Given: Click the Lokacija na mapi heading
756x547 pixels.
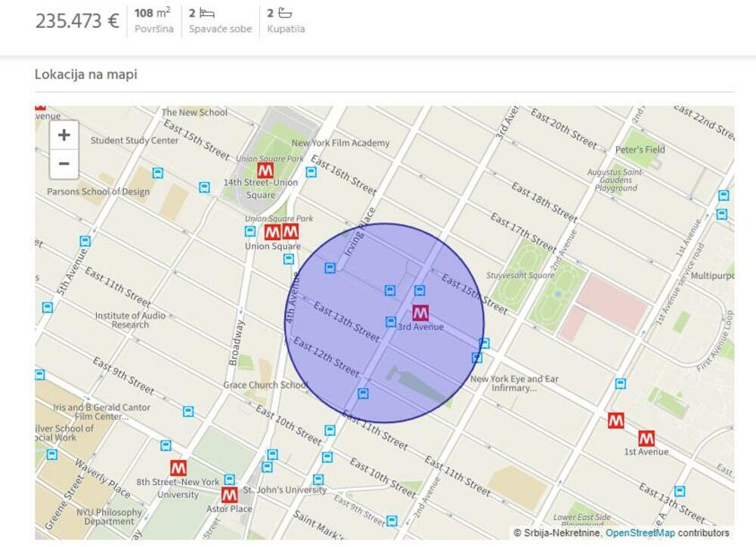Looking at the screenshot, I should pos(86,75).
